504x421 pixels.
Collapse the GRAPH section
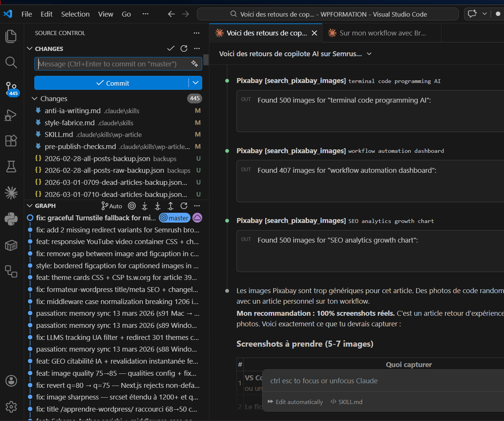[29, 206]
